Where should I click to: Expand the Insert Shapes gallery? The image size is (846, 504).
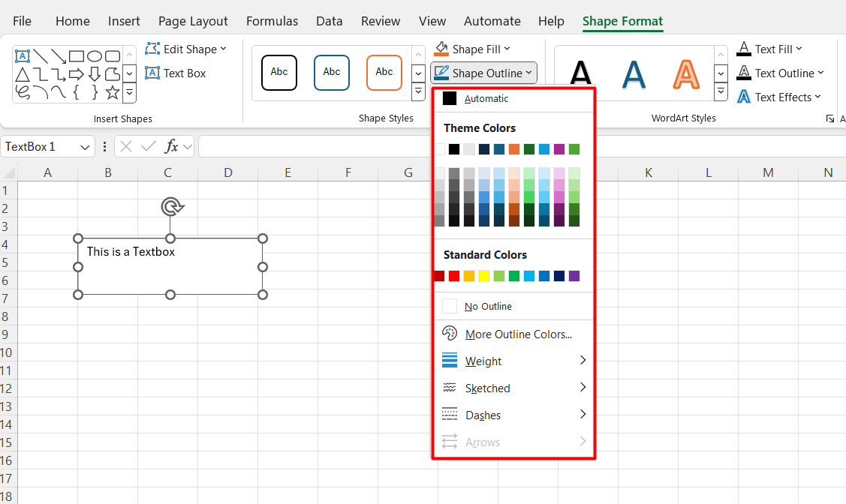pyautogui.click(x=129, y=92)
